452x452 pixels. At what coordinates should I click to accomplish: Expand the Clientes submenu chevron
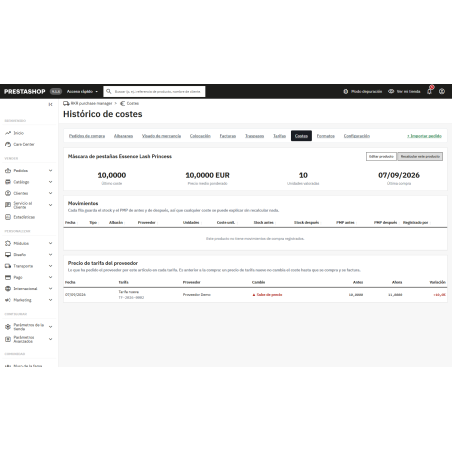pos(51,193)
